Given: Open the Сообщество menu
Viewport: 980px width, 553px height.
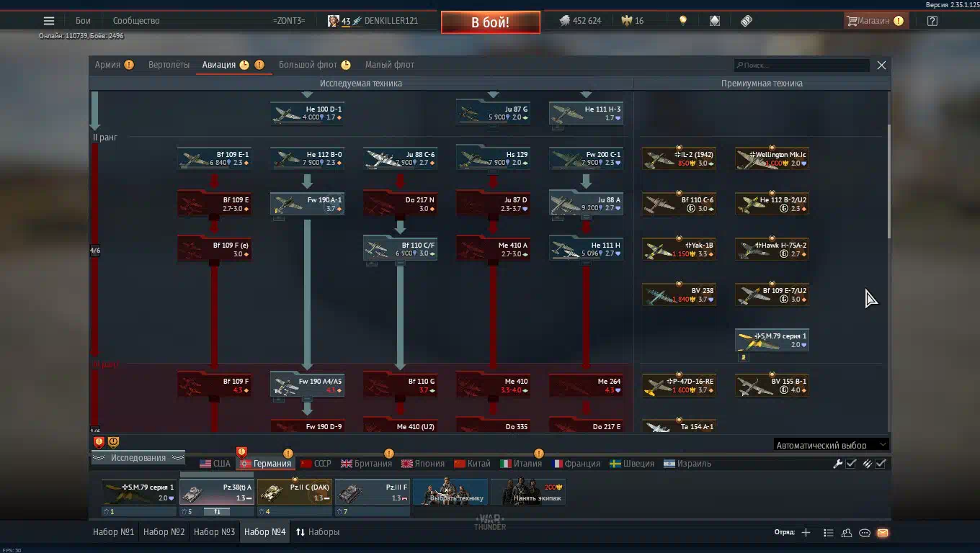Looking at the screenshot, I should [x=136, y=21].
